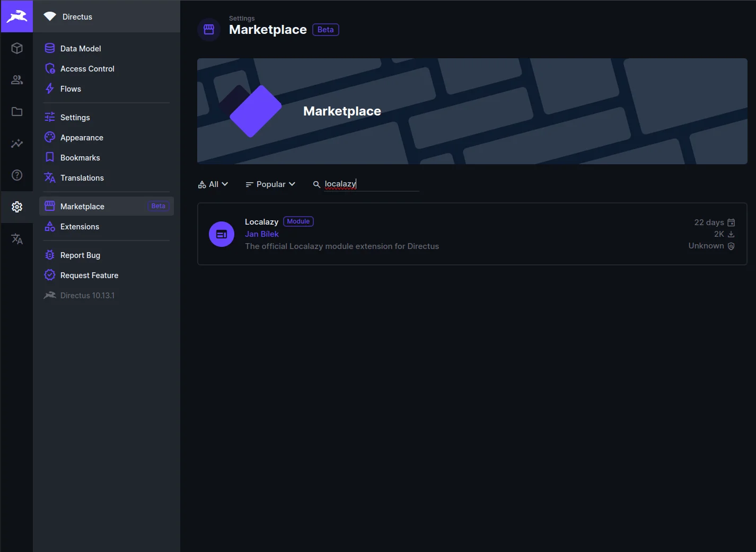The height and width of the screenshot is (552, 756).
Task: Open the translation module icon in sidebar
Action: (x=17, y=239)
